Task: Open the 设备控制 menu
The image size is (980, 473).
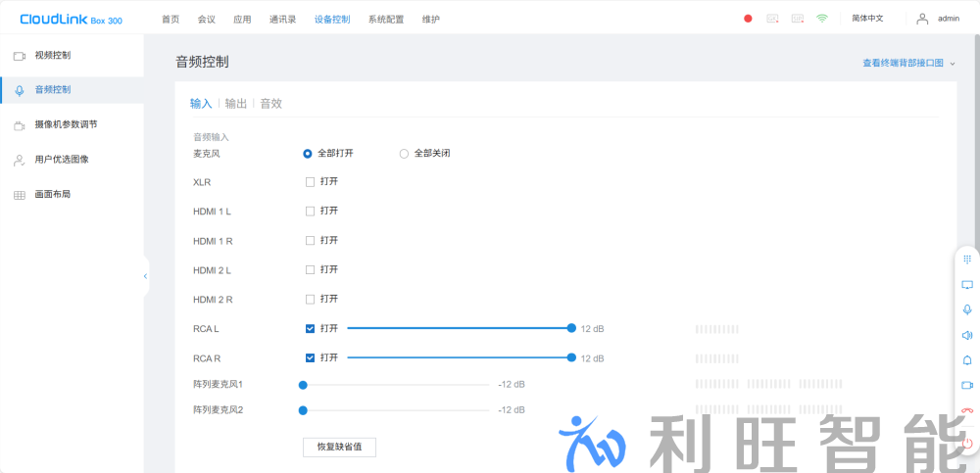Action: click(x=332, y=20)
